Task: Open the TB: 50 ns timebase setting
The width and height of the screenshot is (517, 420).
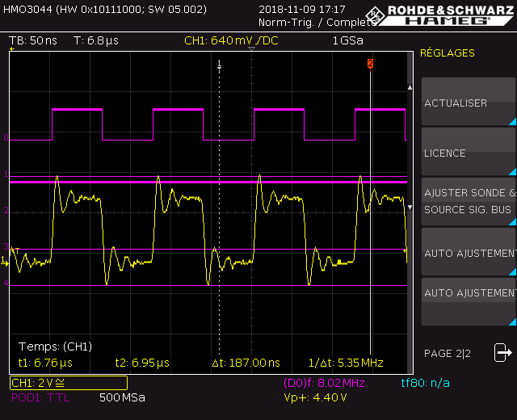Action: 32,40
